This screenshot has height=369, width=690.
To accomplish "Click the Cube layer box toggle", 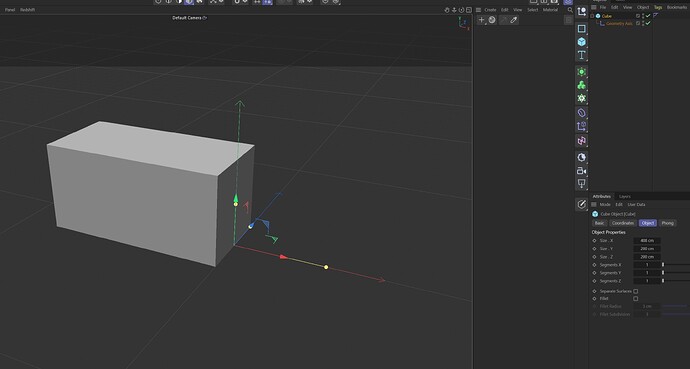I will (x=638, y=16).
